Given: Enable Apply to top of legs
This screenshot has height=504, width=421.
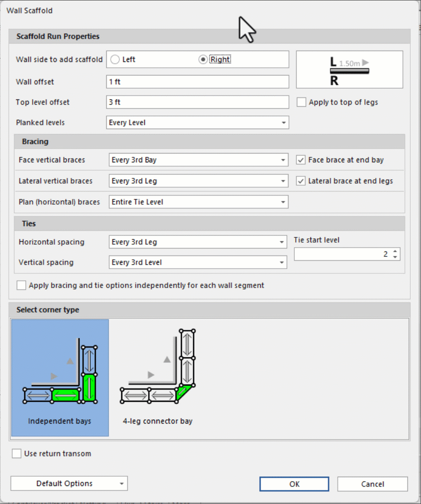Looking at the screenshot, I should click(x=302, y=102).
